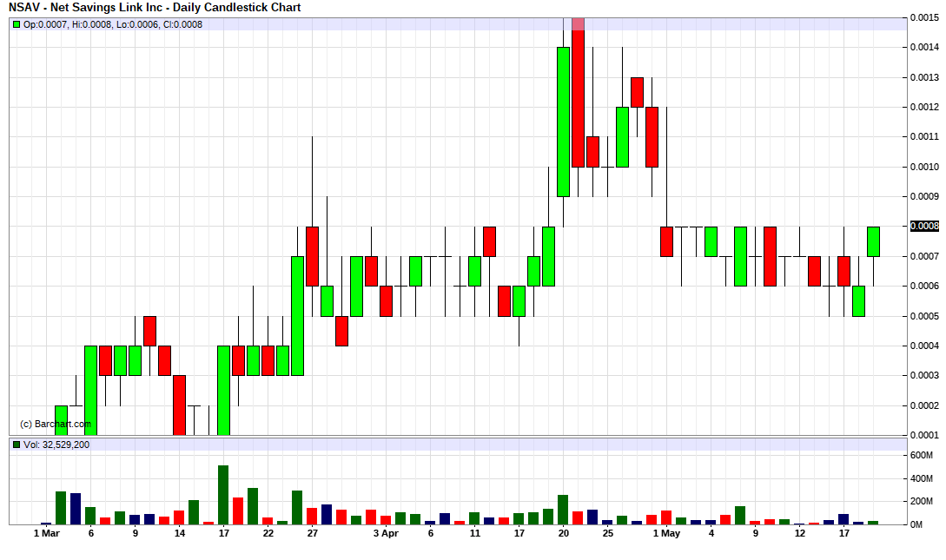Click the 'Op:0.0007, Hi:0.0008, Lo:0.0006, Cl:0.0008' readout
The height and width of the screenshot is (560, 946).
pyautogui.click(x=113, y=24)
